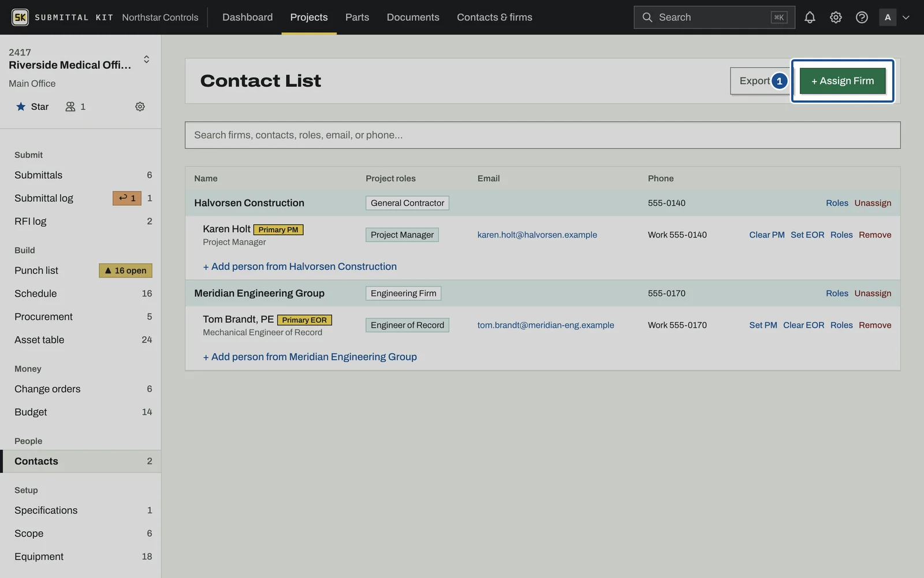Open Schedule section
Viewport: 924px width, 578px height.
pyautogui.click(x=81, y=294)
